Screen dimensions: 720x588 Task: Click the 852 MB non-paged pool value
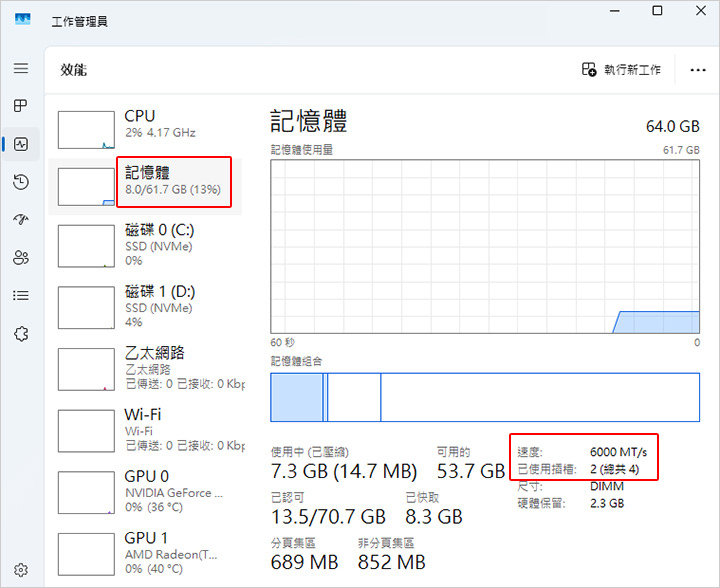392,562
